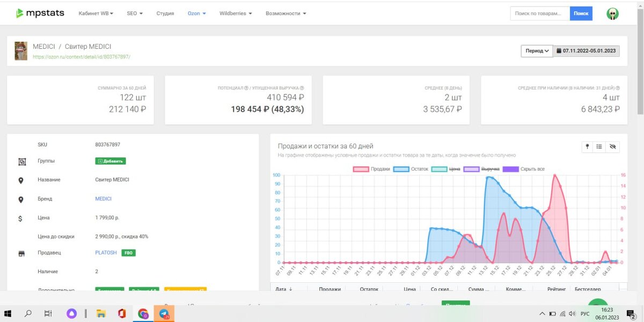644x322 pixels.
Task: Open the Студия menu item
Action: pyautogui.click(x=165, y=13)
